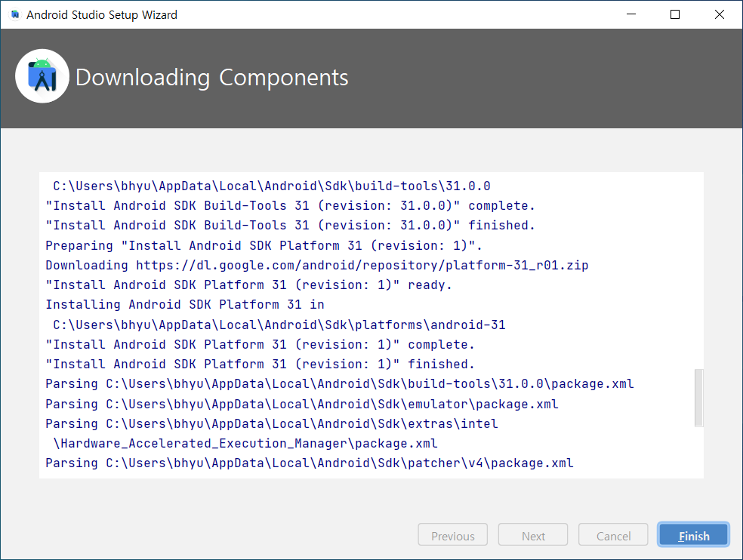Screen dimensions: 743x560
Task: Click the grayed-out Previous button
Action: tap(452, 535)
